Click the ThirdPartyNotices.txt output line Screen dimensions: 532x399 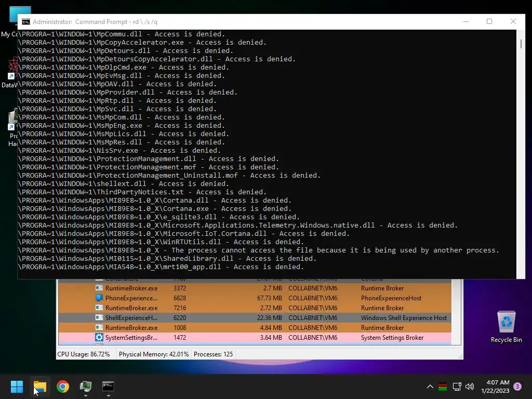tap(142, 192)
